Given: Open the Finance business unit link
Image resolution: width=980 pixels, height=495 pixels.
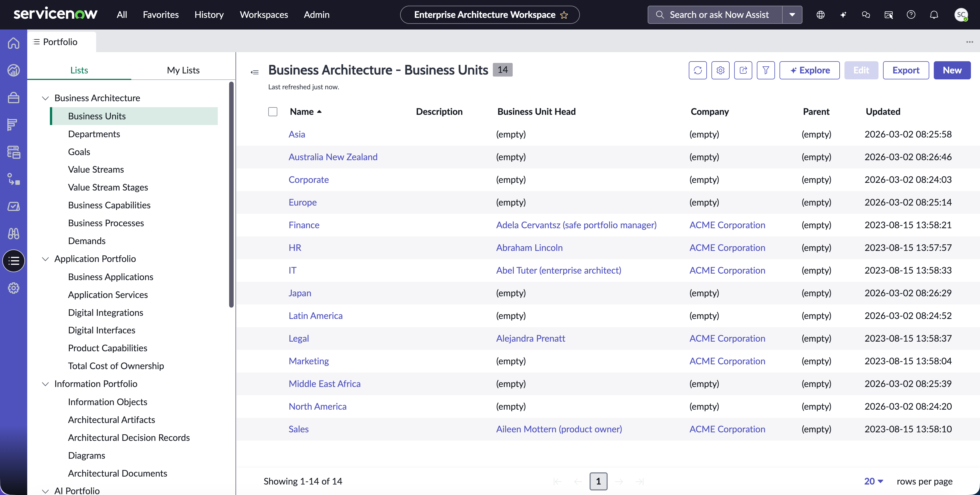Looking at the screenshot, I should (304, 225).
